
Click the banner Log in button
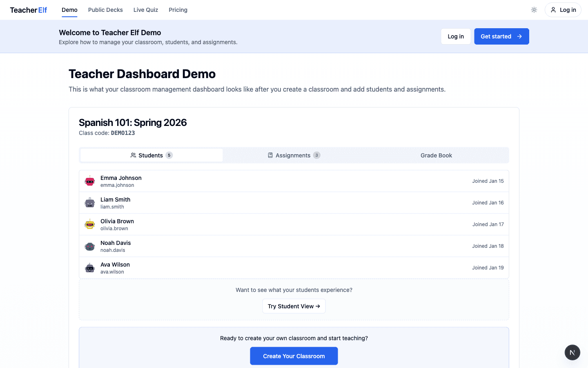[456, 36]
